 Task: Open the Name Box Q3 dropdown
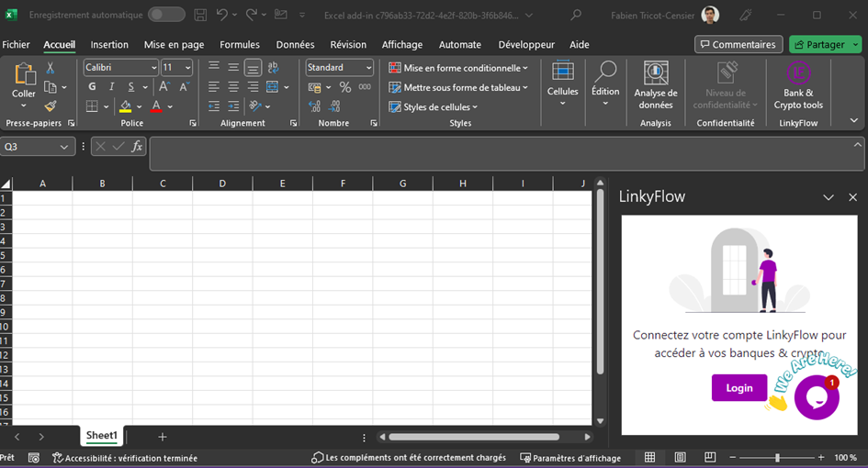(64, 147)
